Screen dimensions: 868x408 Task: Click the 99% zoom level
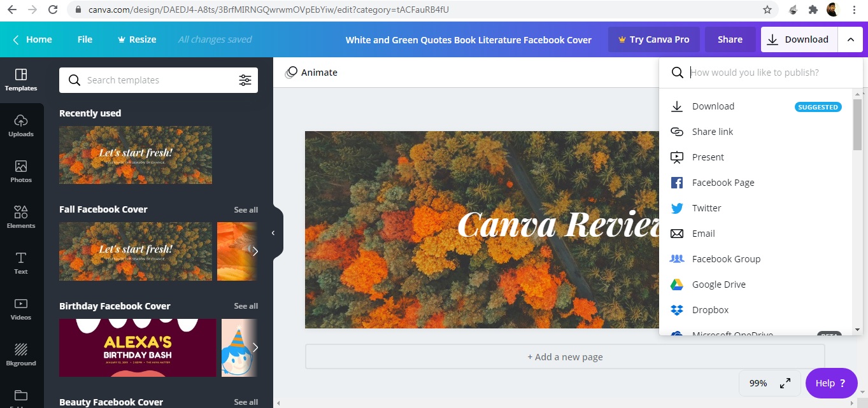(758, 383)
